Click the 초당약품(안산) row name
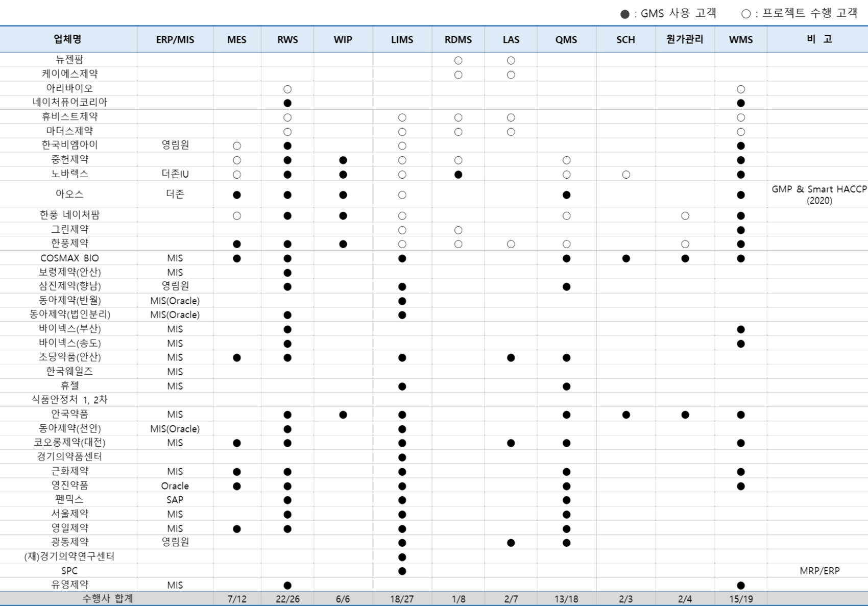Screen dimensions: 868x606 69,357
